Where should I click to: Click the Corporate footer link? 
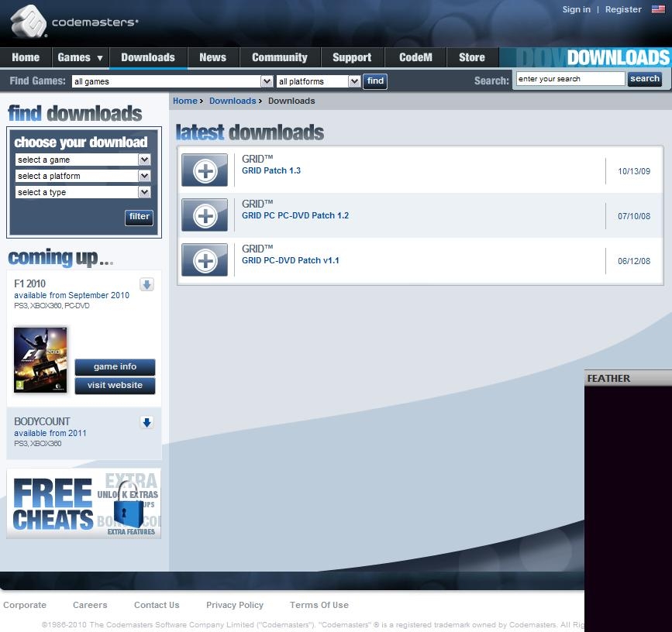(x=25, y=605)
